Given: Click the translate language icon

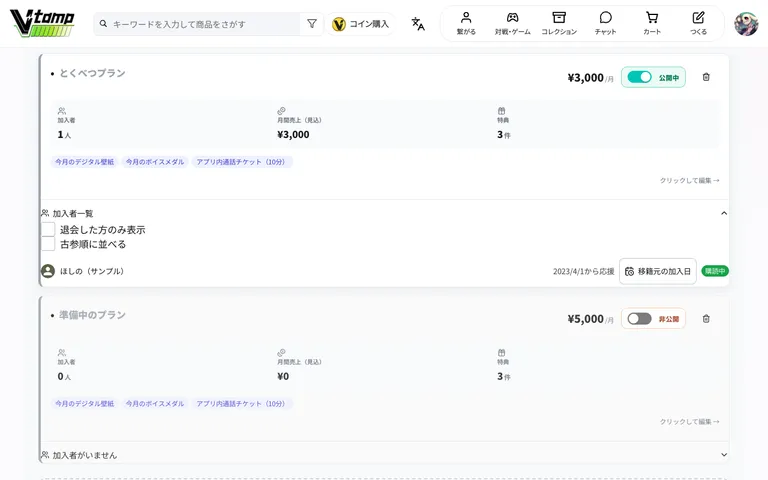Looking at the screenshot, I should click(x=418, y=24).
